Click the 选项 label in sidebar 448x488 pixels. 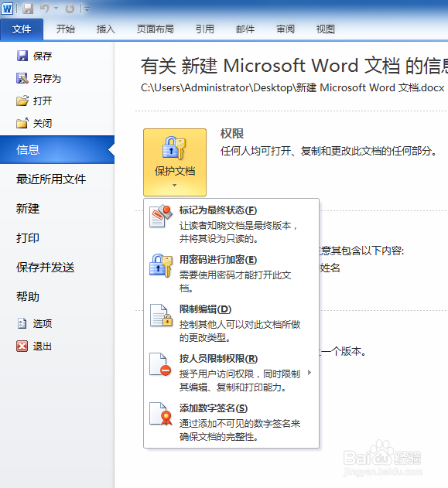43,324
